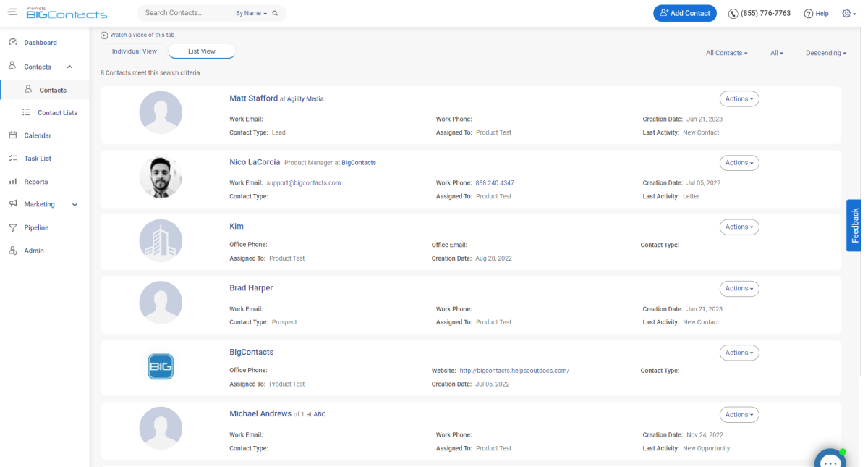Click the Help question mark icon
Image resolution: width=868 pixels, height=467 pixels.
click(x=809, y=14)
